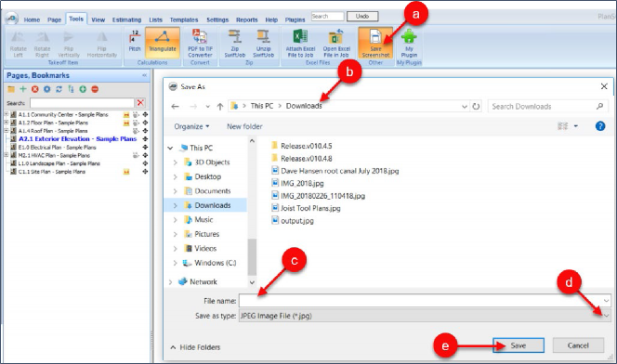Expand A1.1 Community Center tree node
Image resolution: width=617 pixels, height=364 pixels.
point(7,114)
